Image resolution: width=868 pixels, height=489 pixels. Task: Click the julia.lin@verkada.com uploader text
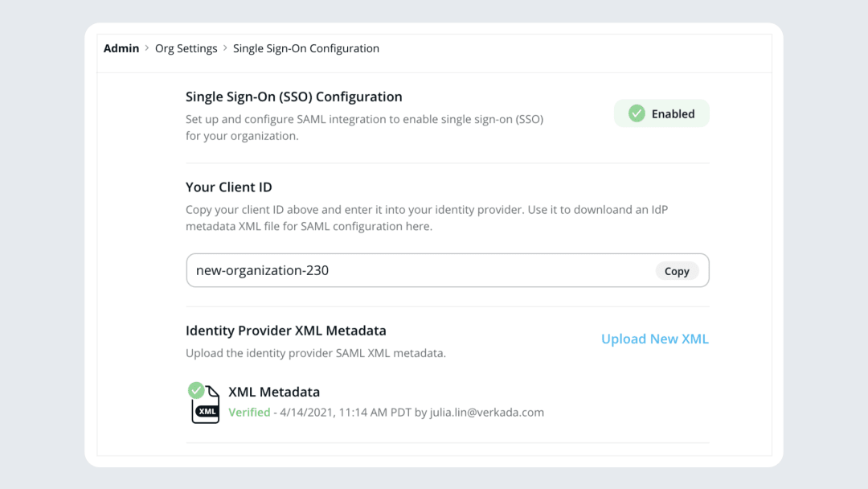coord(486,412)
